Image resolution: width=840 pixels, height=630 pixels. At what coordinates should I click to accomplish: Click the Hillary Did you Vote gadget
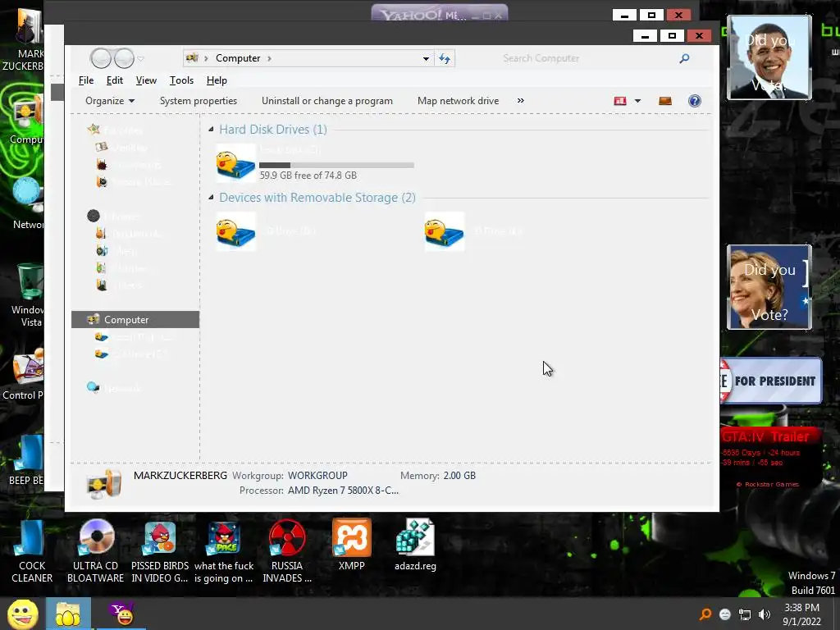[769, 287]
